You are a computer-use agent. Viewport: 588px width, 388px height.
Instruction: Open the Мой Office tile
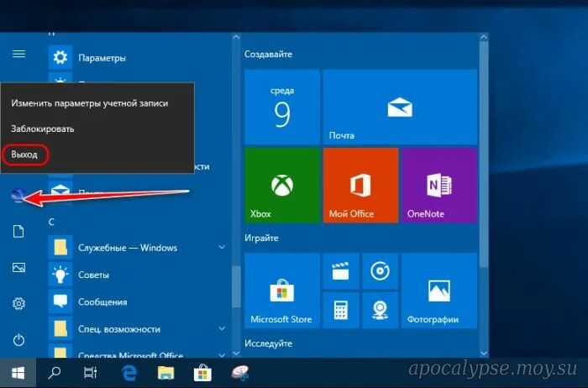click(x=360, y=186)
